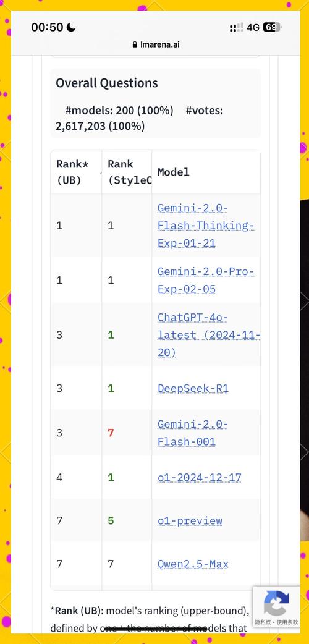Screen dimensions: 309x644
Task: Tap the cellular signal bars icon
Action: pos(236,28)
